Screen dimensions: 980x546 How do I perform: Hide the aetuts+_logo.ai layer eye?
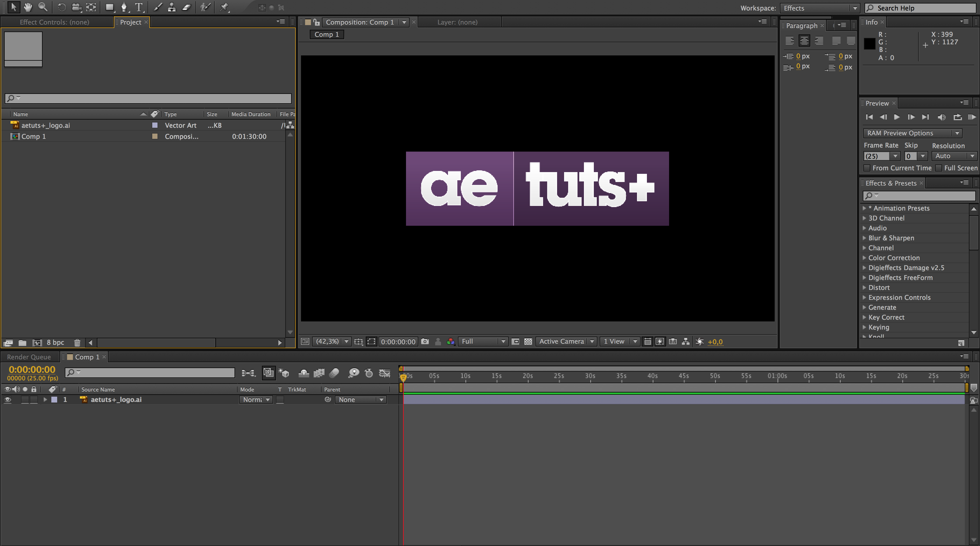[x=7, y=400]
